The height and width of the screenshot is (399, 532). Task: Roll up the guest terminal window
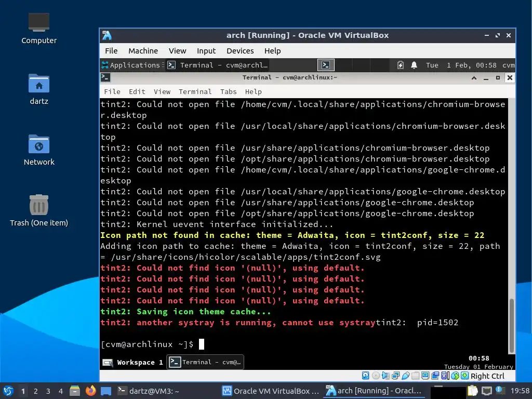pyautogui.click(x=474, y=78)
